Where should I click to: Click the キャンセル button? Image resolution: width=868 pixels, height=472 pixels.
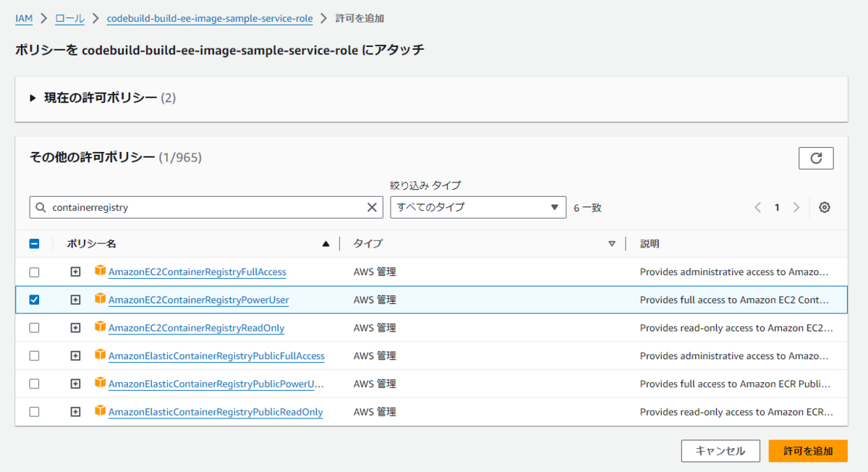point(720,450)
